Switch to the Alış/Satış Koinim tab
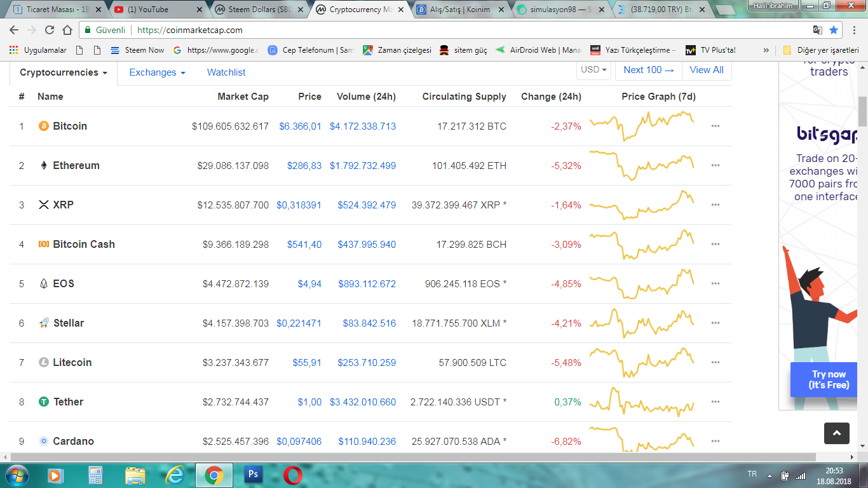 pyautogui.click(x=461, y=10)
